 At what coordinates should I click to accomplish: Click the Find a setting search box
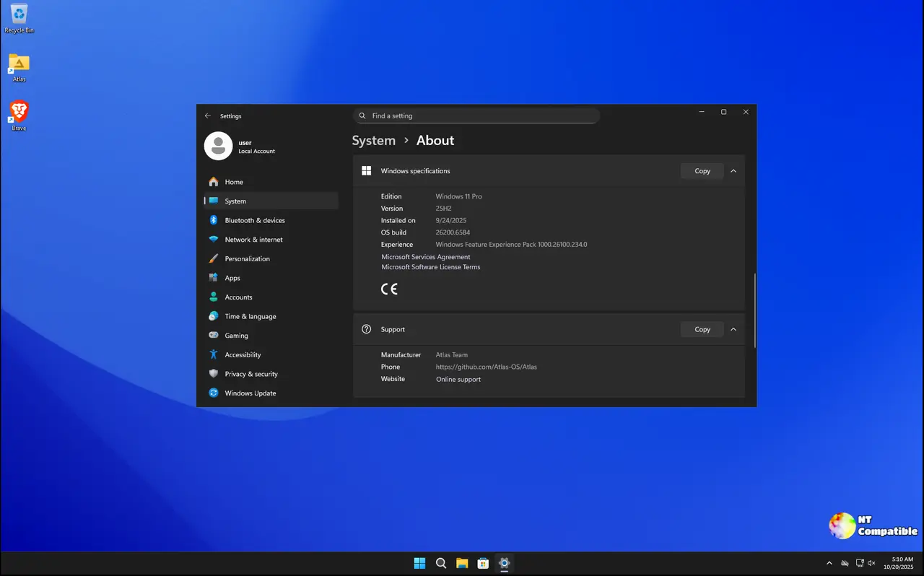[476, 115]
